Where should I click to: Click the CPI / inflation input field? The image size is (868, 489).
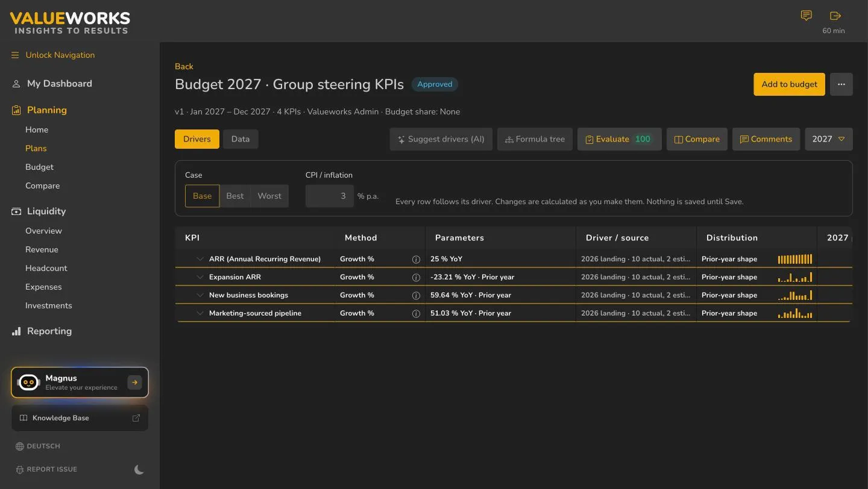point(329,196)
